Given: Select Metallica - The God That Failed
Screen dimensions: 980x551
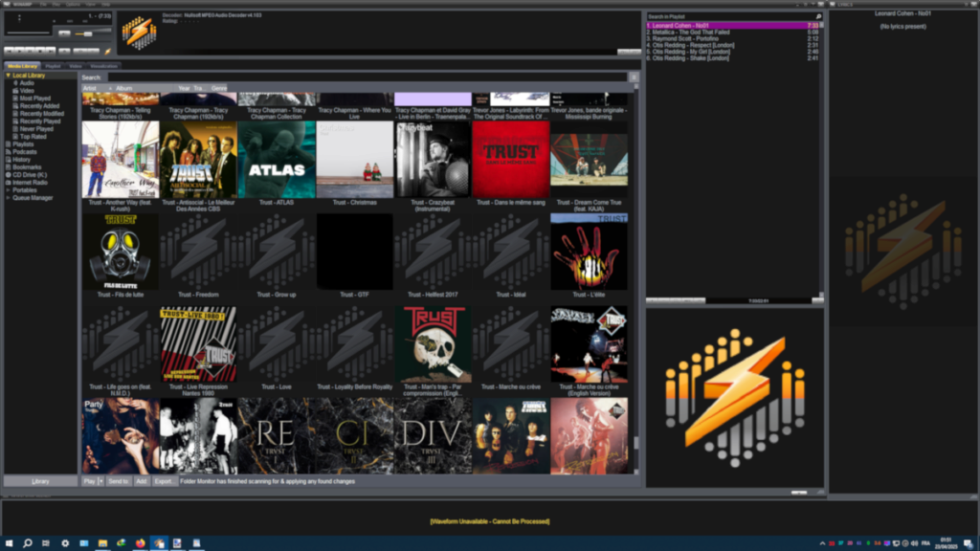Looking at the screenshot, I should (x=732, y=32).
